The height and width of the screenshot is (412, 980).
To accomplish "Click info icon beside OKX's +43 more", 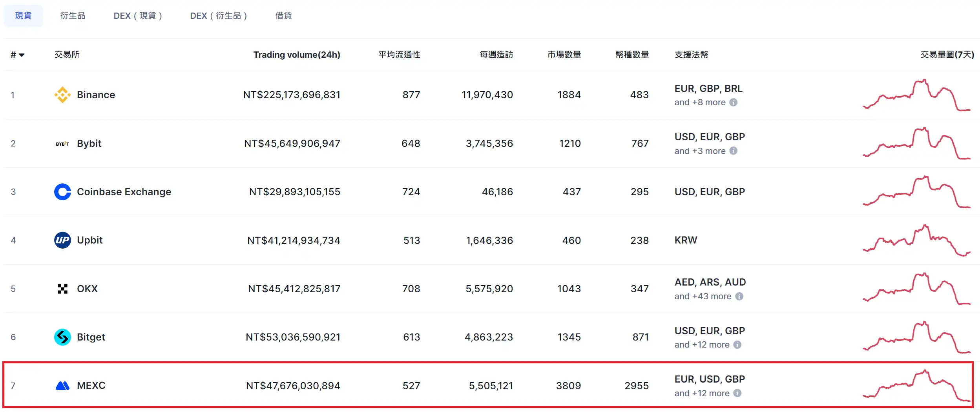I will (x=739, y=296).
